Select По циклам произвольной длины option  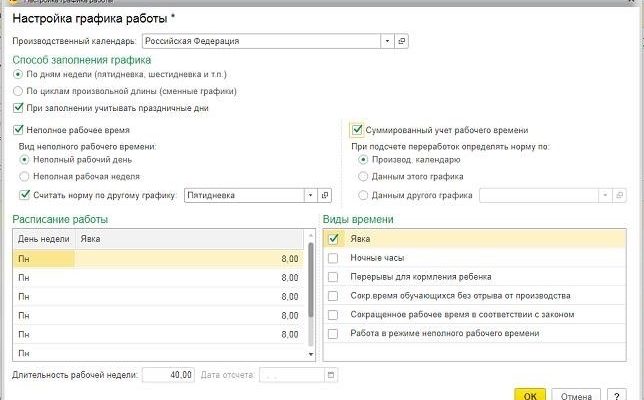17,90
